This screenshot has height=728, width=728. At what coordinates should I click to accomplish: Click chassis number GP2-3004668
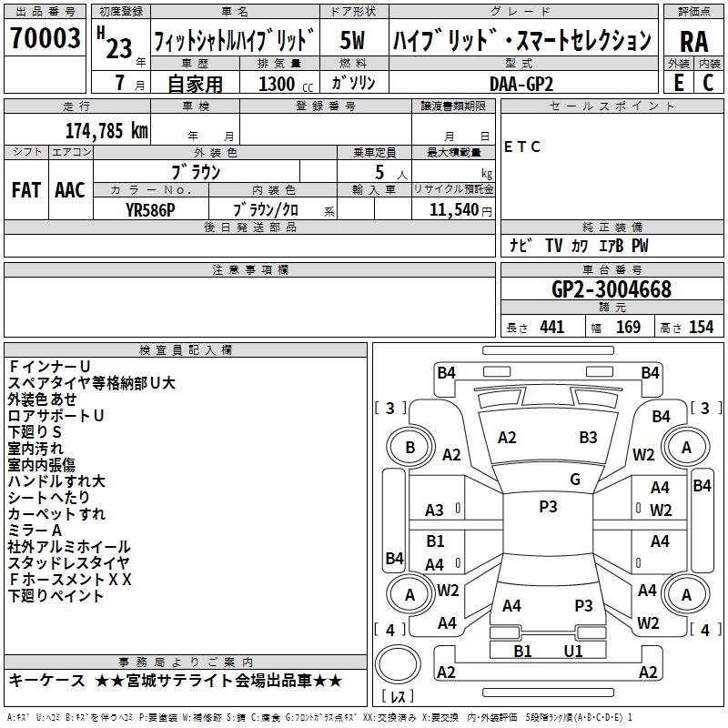click(x=612, y=290)
